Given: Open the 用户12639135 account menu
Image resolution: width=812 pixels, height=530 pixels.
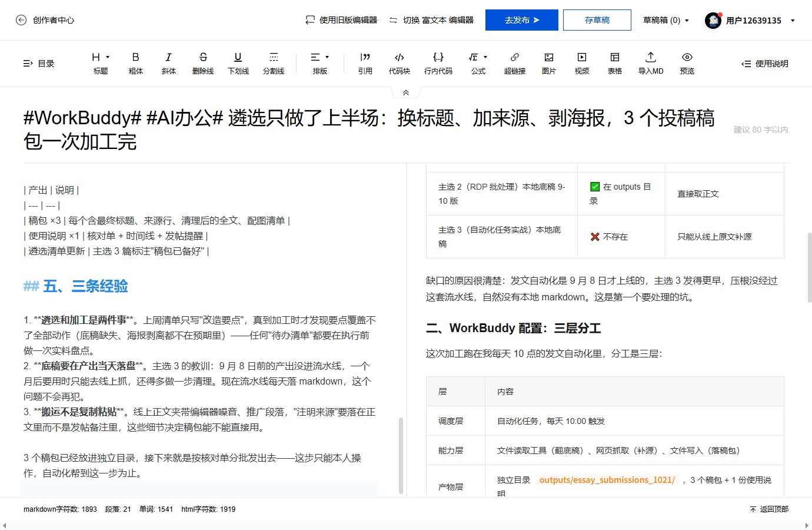Looking at the screenshot, I should click(760, 21).
